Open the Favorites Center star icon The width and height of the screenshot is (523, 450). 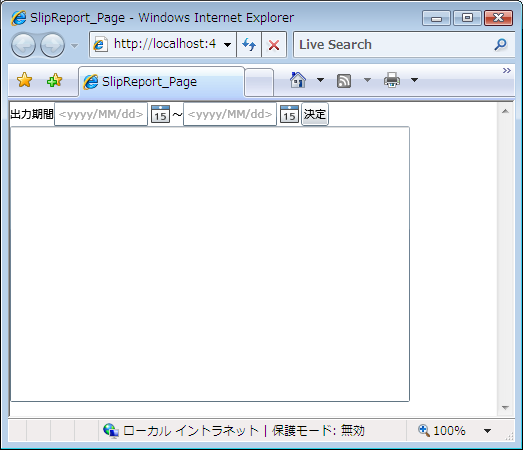[25, 80]
